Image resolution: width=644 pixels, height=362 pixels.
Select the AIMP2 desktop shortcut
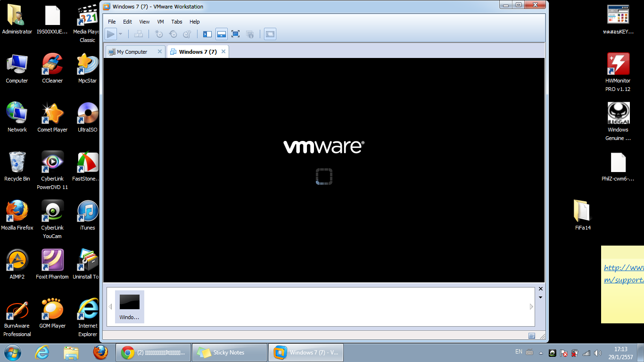coord(17,265)
